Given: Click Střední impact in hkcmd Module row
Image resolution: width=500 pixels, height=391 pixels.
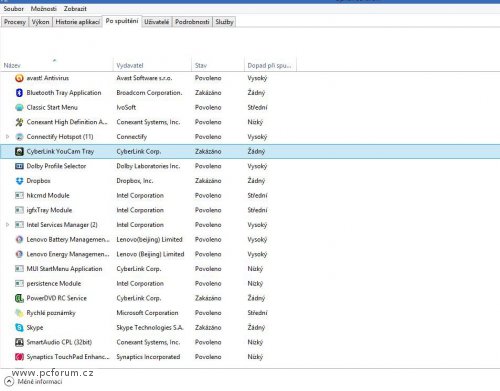Looking at the screenshot, I should tap(257, 195).
